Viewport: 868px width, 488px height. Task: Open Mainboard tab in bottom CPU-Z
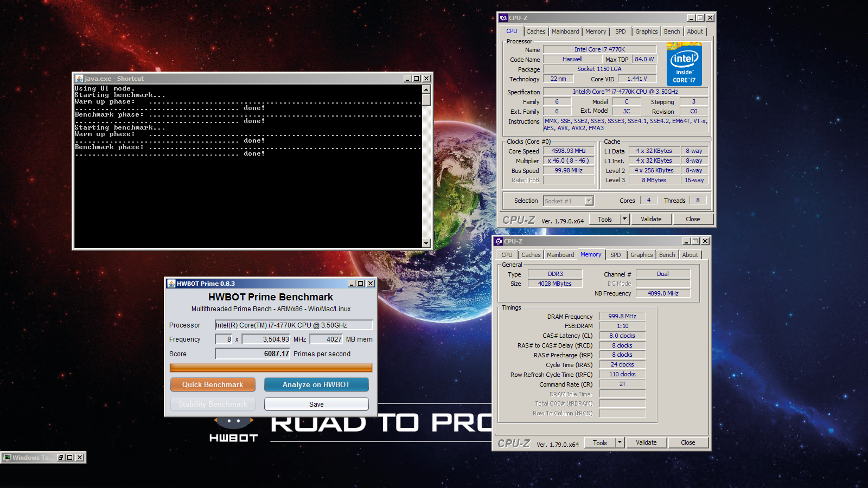coord(560,255)
